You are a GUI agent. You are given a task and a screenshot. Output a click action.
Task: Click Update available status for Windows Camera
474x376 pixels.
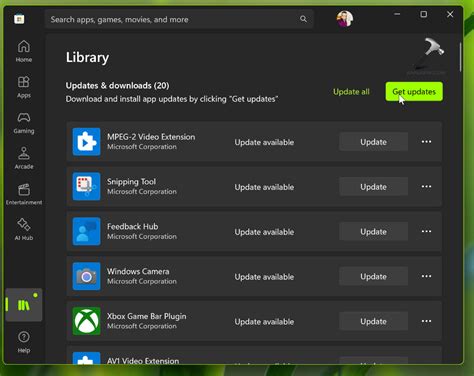264,277
